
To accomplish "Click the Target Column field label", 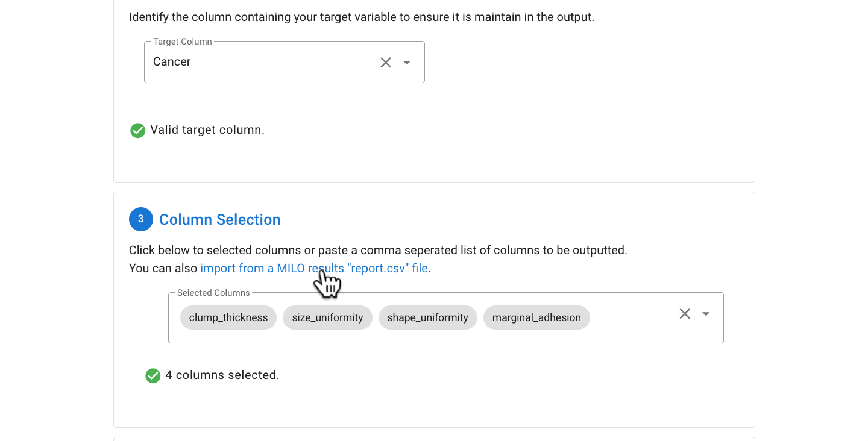I will [183, 42].
